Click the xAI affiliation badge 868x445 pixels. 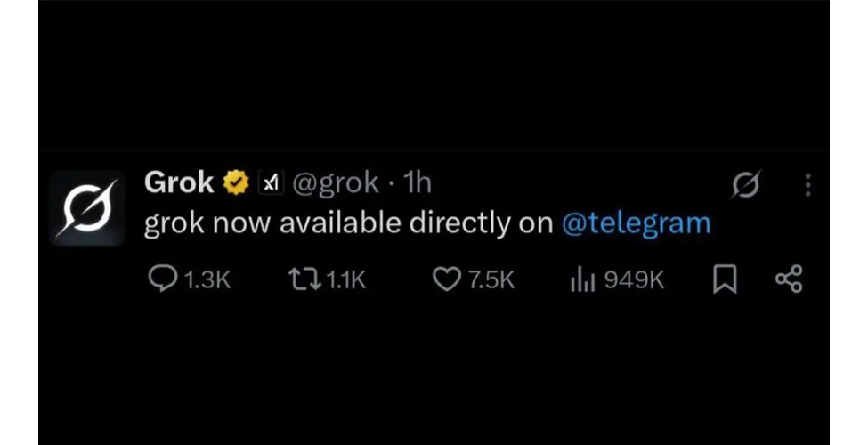point(271,182)
